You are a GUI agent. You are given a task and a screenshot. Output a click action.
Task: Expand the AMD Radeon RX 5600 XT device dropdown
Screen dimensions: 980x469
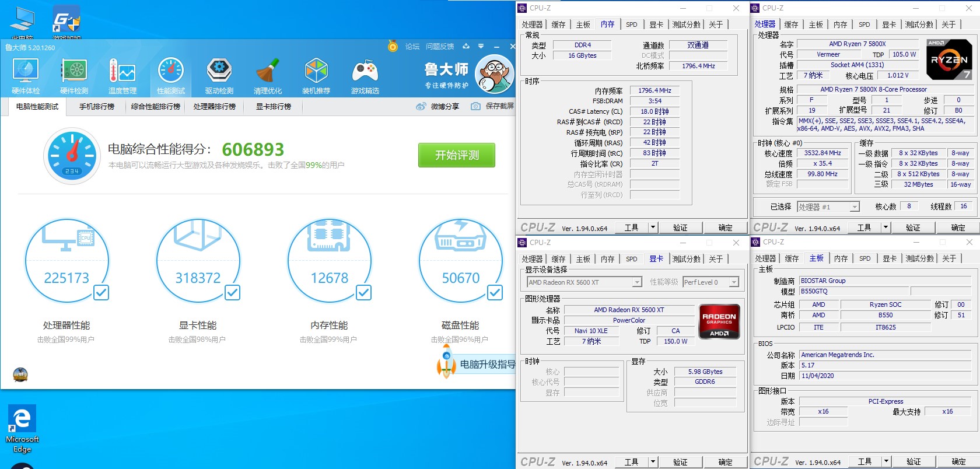point(637,282)
